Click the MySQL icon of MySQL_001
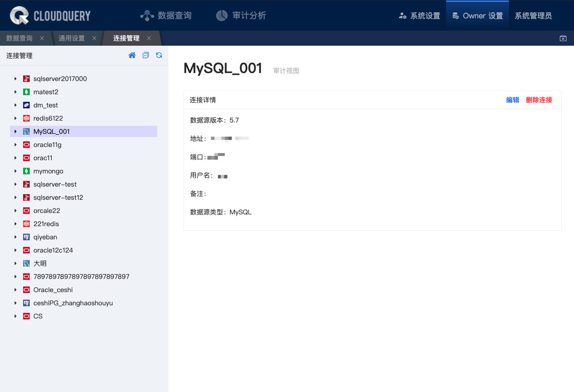Screen dimensions: 574x392 click(26, 131)
